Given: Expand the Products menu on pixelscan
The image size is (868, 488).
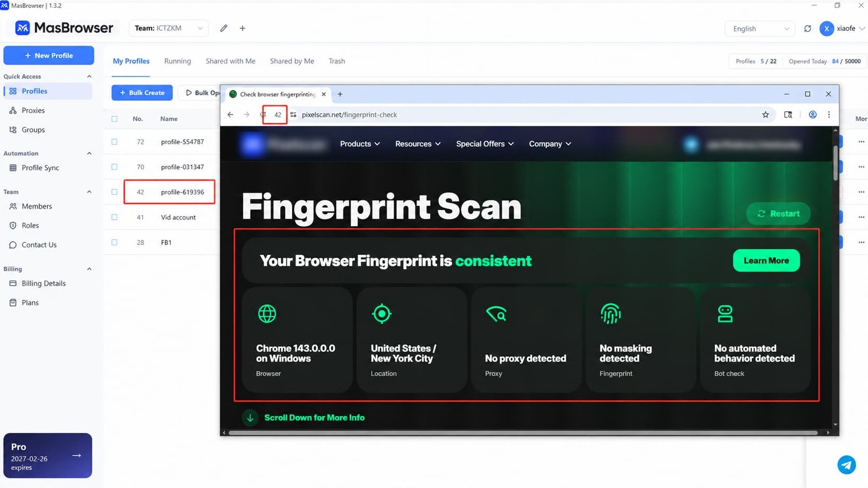Looking at the screenshot, I should [360, 144].
